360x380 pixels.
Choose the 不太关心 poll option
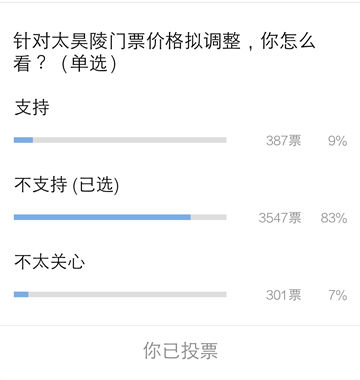click(x=49, y=262)
